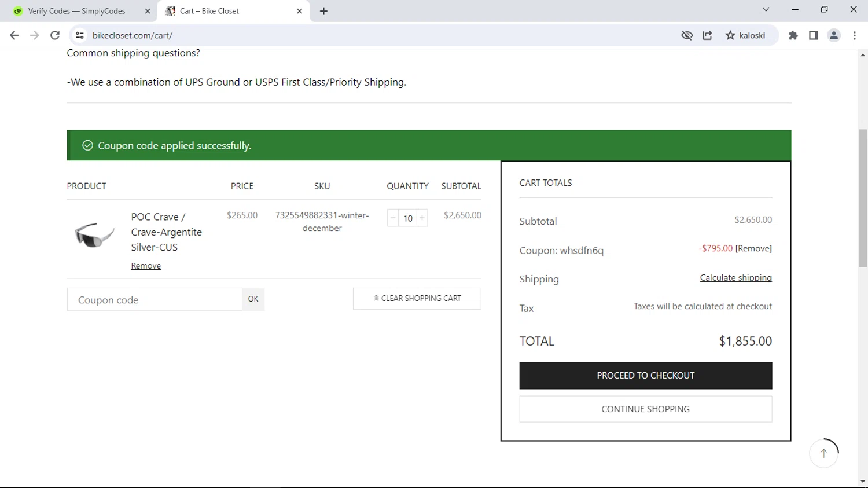
Task: Expand the tab search dropdown
Action: click(x=766, y=9)
